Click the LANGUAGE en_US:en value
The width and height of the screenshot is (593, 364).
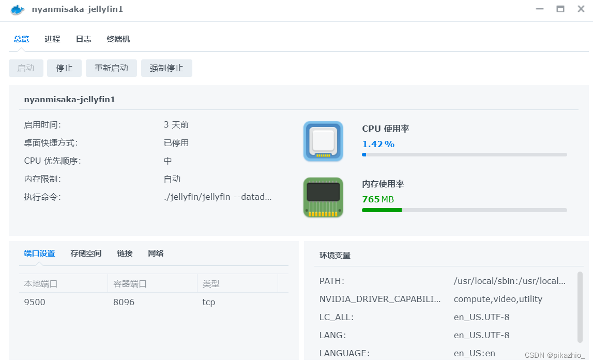(474, 354)
